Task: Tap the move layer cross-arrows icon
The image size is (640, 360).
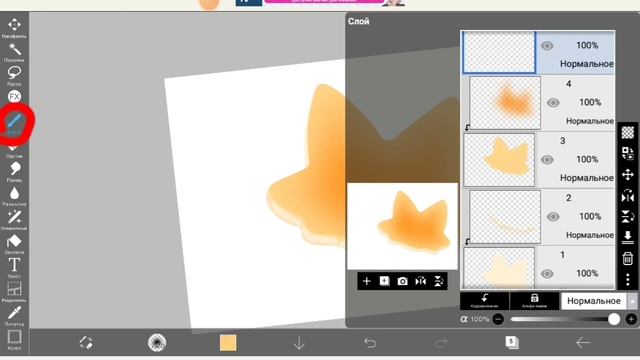Action: click(x=628, y=175)
